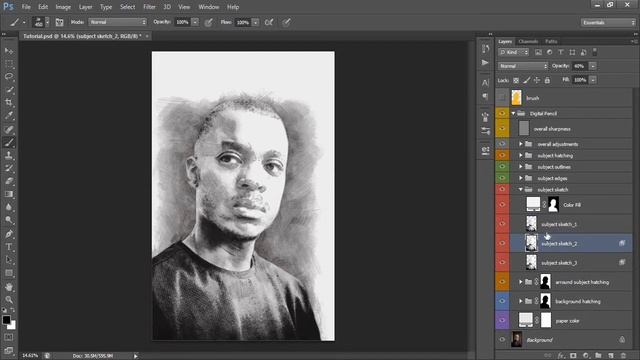The image size is (640, 360).
Task: Select the Path Selection tool
Action: pos(9,260)
